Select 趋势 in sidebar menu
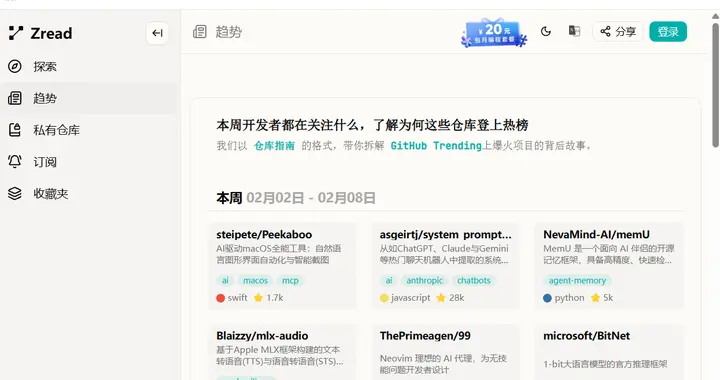The image size is (720, 380). click(x=90, y=98)
